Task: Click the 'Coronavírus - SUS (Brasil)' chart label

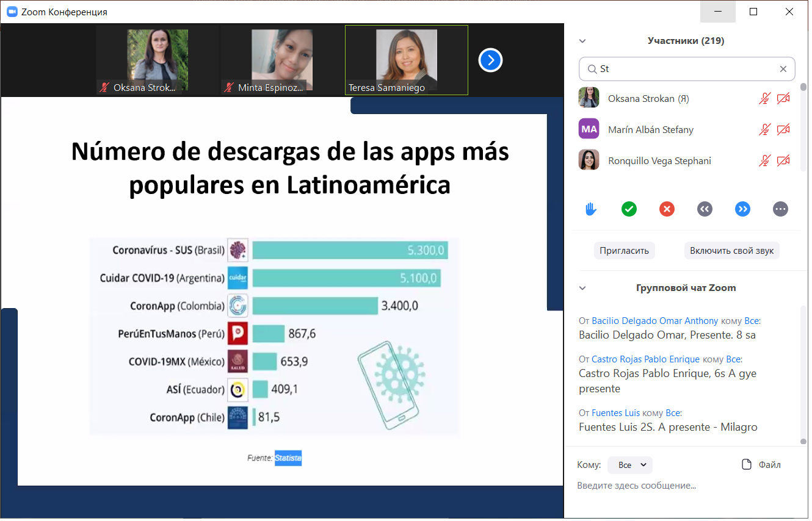Action: click(169, 250)
